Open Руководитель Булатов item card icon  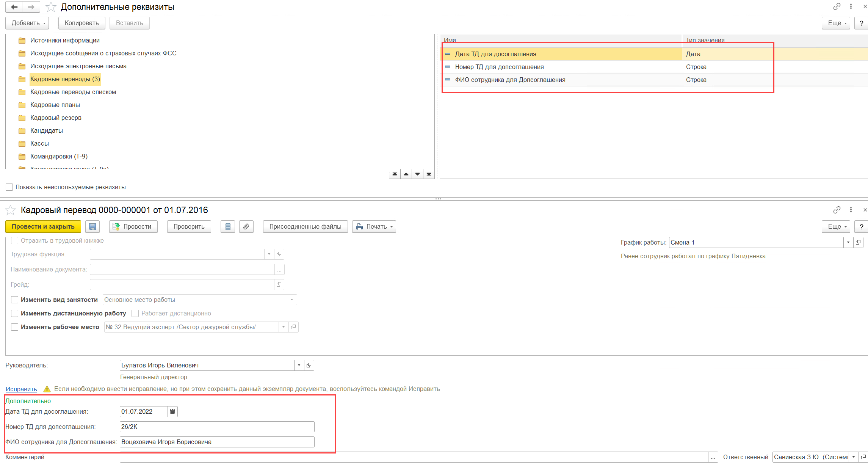point(309,365)
